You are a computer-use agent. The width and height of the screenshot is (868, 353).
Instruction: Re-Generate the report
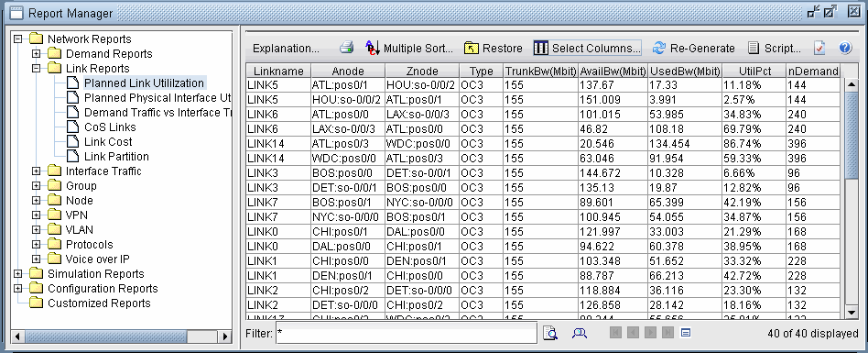pos(694,49)
